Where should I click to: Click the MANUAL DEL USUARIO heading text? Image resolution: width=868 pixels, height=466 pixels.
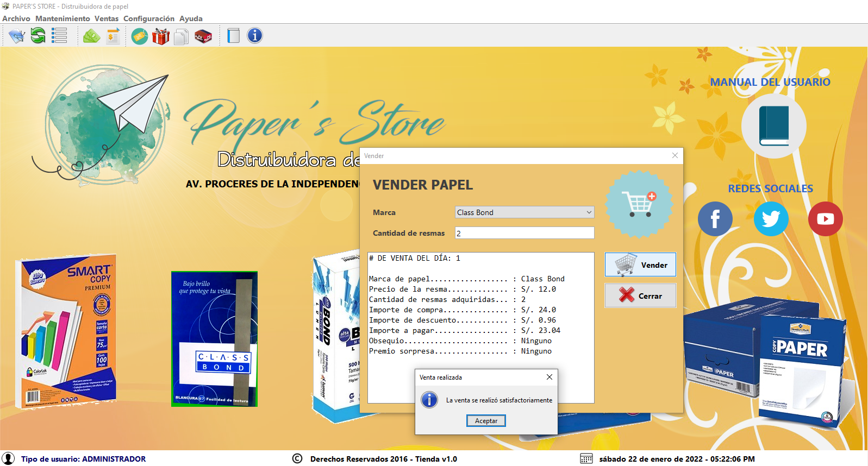pos(770,82)
